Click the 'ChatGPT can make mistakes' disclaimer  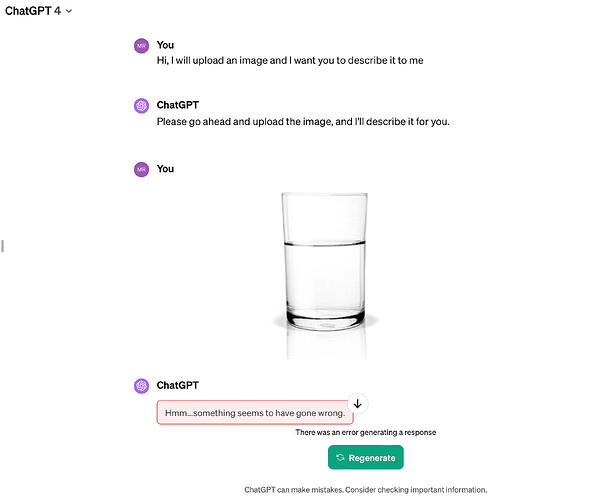[x=366, y=490]
